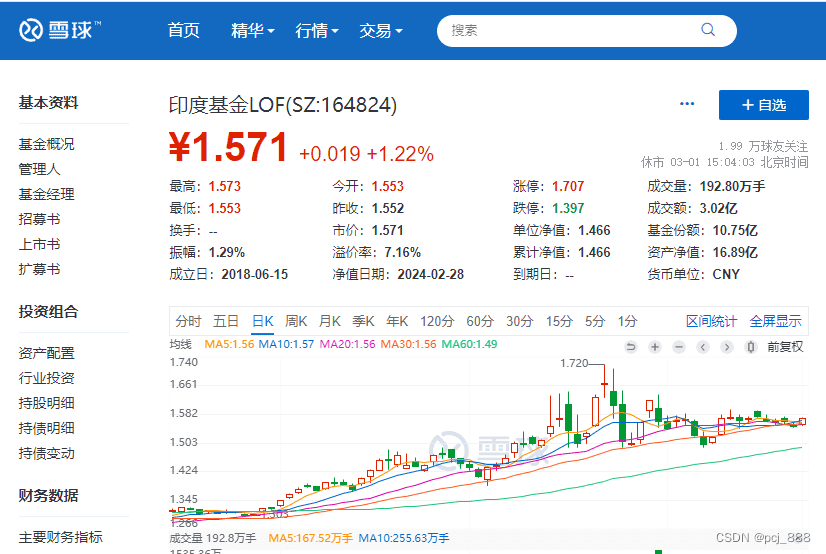
Task: Toggle the candlestick style icon
Action: (x=752, y=347)
